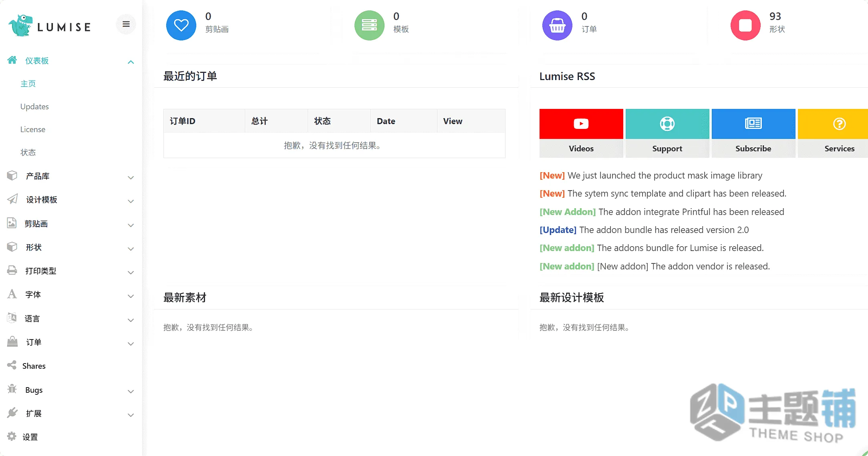
Task: Click the 最近的订单 section heading
Action: [x=190, y=76]
